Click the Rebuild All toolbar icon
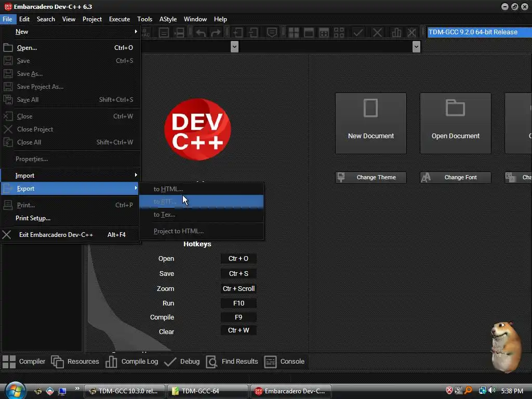532x399 pixels. tap(339, 33)
